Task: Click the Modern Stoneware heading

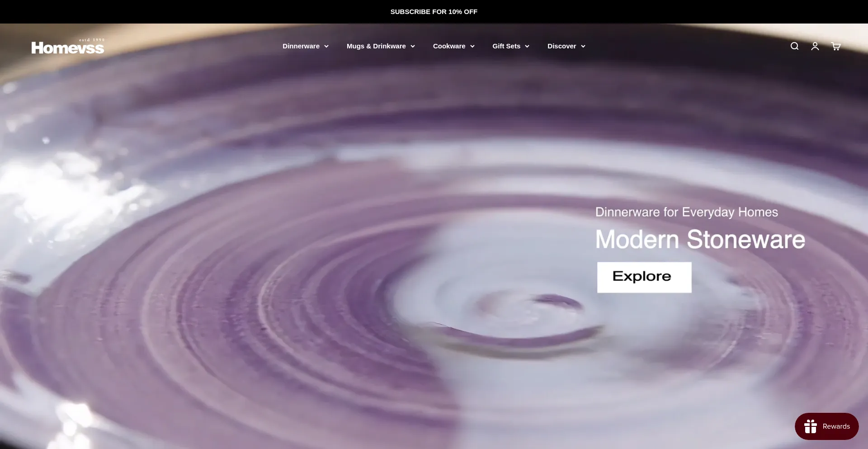Action: (x=700, y=239)
